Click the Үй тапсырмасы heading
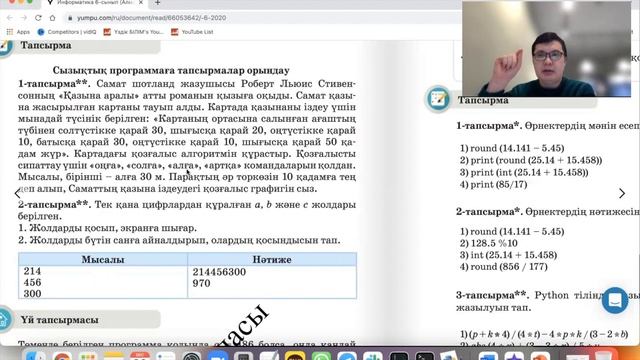The height and width of the screenshot is (360, 640). [x=60, y=320]
